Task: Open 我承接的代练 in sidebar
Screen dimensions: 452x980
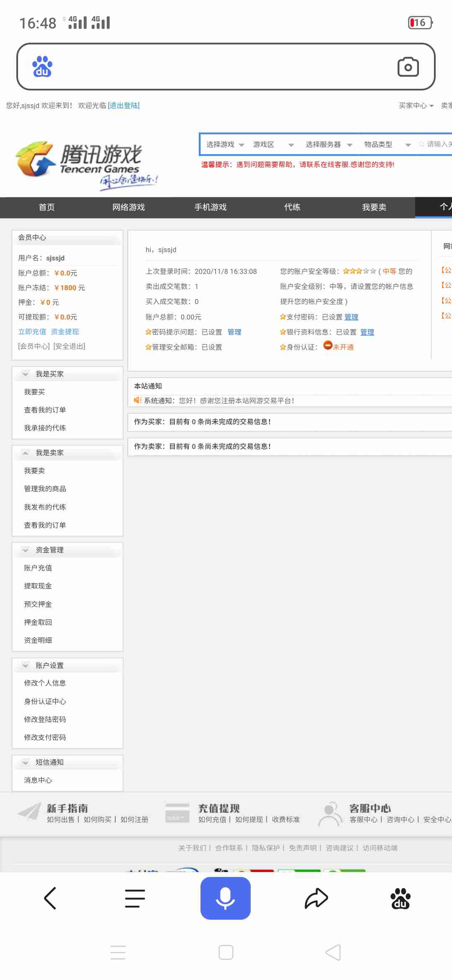Action: coord(45,428)
